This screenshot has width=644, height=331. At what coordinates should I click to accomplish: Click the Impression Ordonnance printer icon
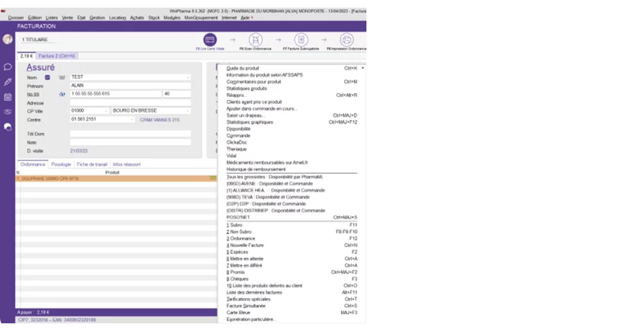346,40
